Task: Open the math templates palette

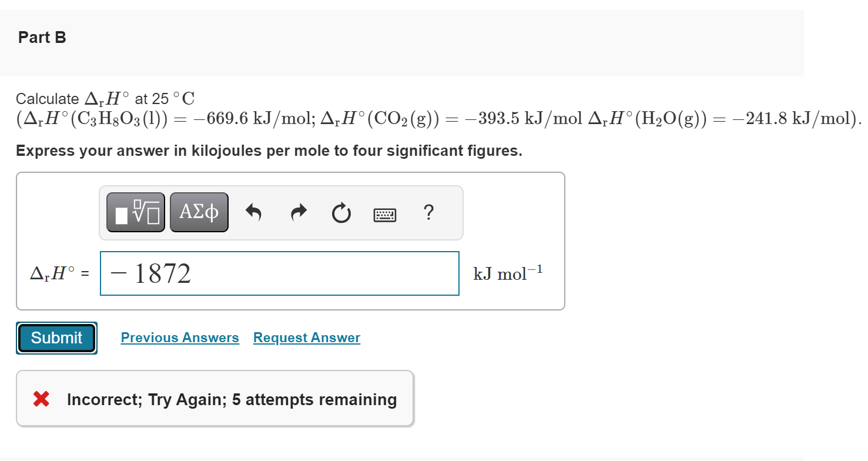Action: click(135, 212)
